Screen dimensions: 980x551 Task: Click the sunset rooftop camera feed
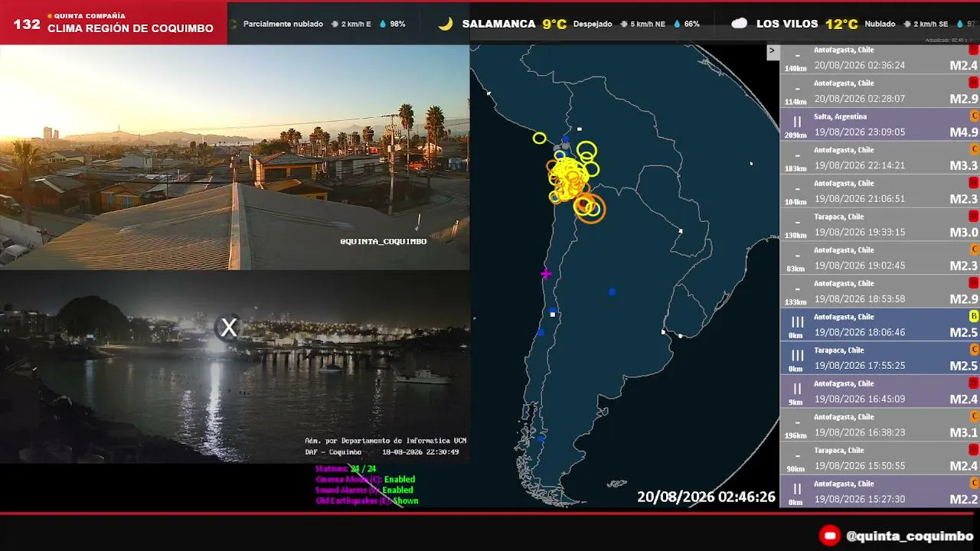coord(234,157)
